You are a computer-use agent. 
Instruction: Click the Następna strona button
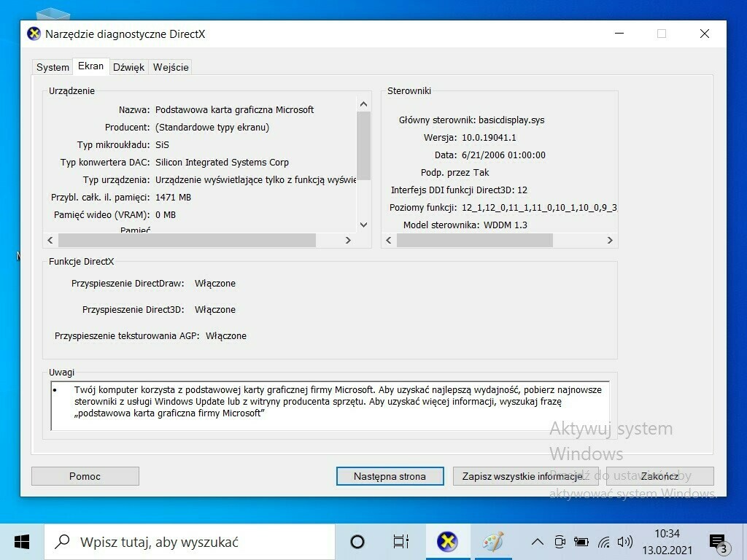click(x=390, y=475)
